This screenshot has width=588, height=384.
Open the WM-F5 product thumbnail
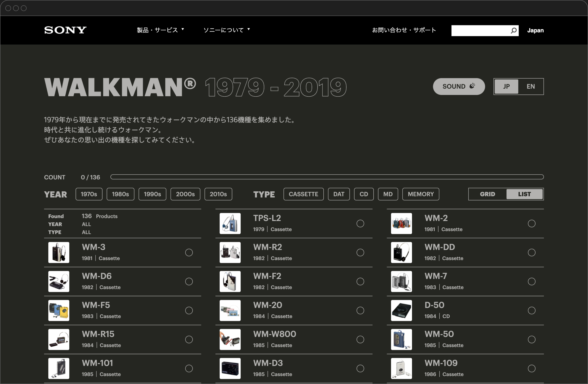tap(59, 311)
